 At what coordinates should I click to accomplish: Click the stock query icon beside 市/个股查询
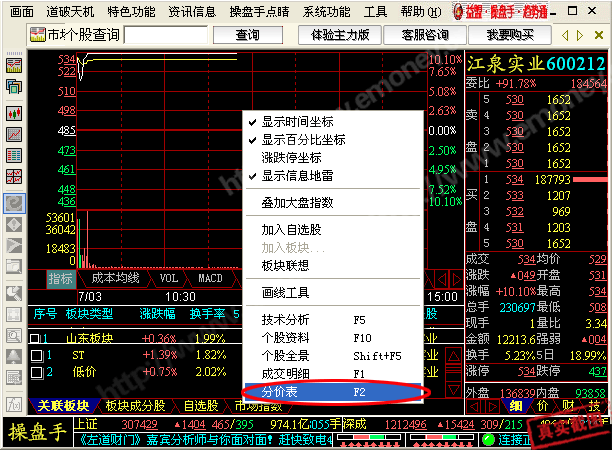click(38, 35)
